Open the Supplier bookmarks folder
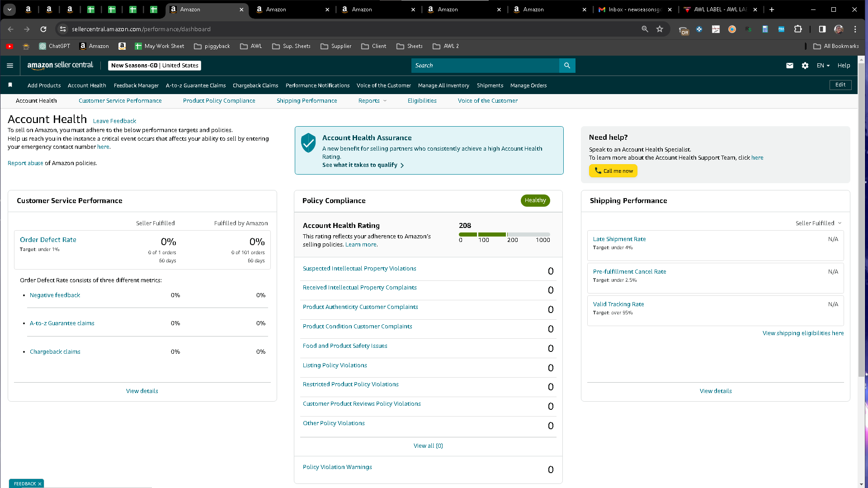This screenshot has height=488, width=868. click(336, 46)
